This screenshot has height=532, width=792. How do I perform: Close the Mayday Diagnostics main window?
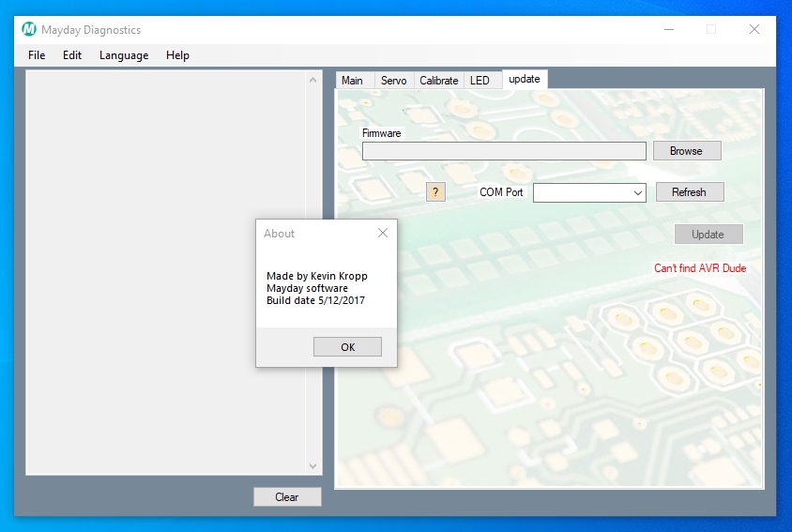coord(754,29)
